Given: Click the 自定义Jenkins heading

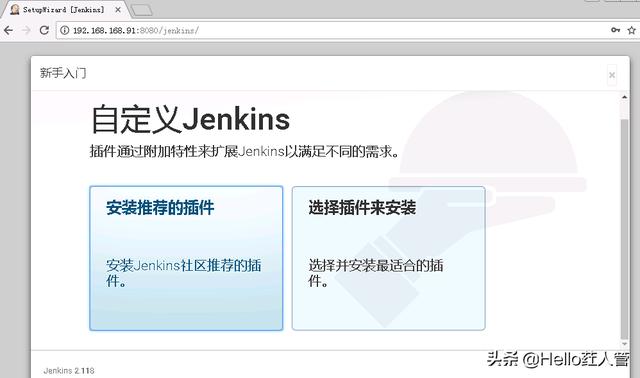Looking at the screenshot, I should (190, 119).
